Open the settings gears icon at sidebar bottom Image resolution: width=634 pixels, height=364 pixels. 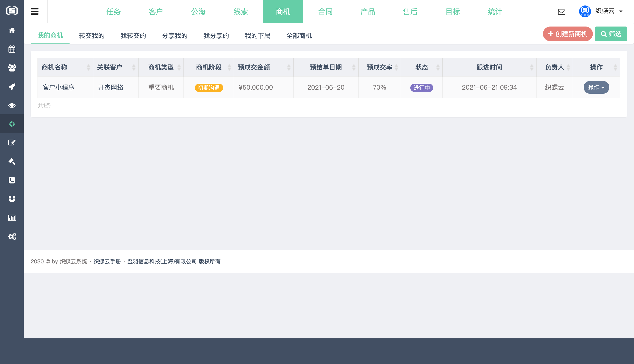12,236
